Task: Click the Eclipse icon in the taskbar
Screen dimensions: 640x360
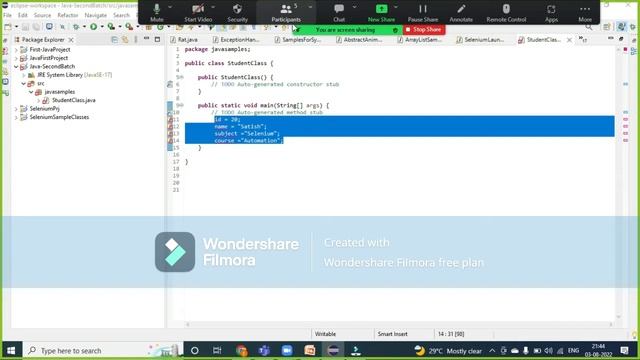Action: tap(333, 350)
